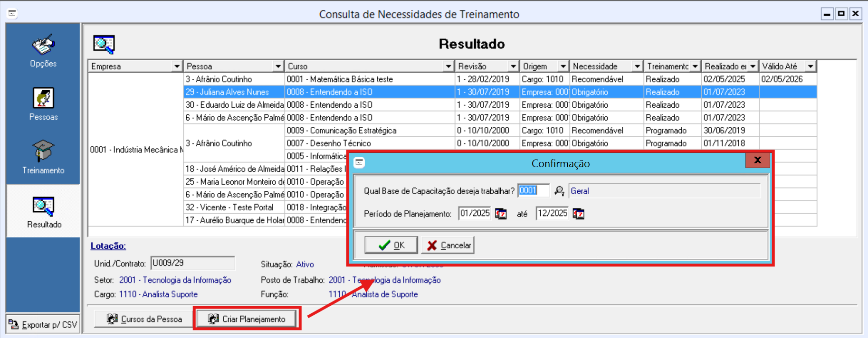Viewport: 868px width, 338px height.
Task: Click the magnifier icon beside Resultado heading
Action: point(104,44)
